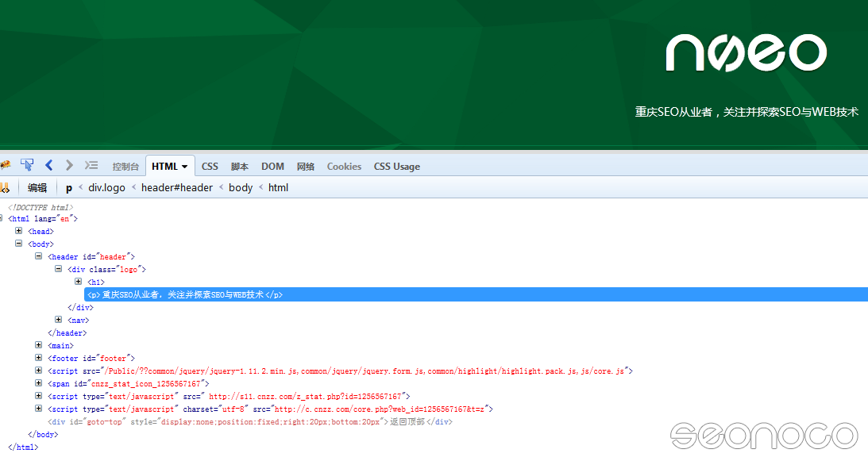Expand the nav element node
The height and width of the screenshot is (461, 868).
pos(59,320)
